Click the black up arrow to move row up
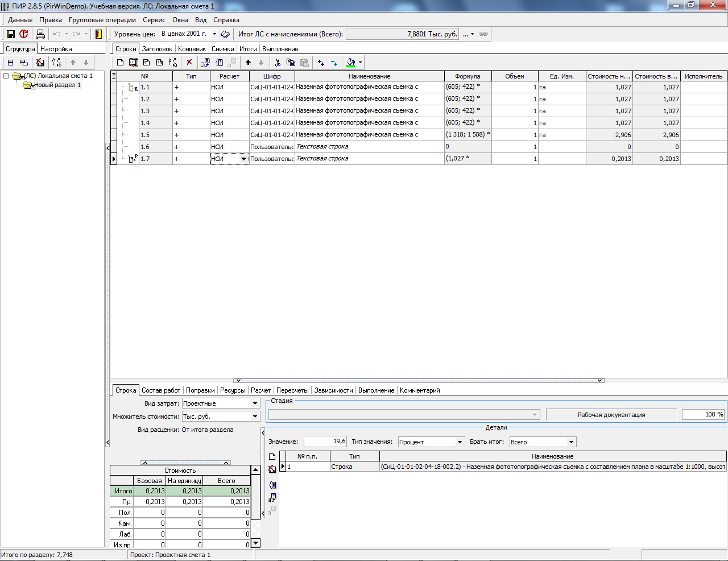 tap(248, 63)
